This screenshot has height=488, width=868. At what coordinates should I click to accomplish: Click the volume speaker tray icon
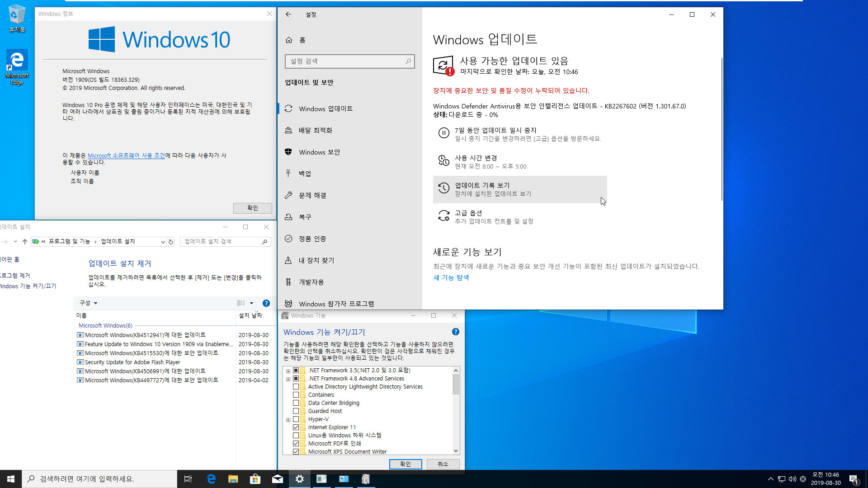tap(792, 479)
